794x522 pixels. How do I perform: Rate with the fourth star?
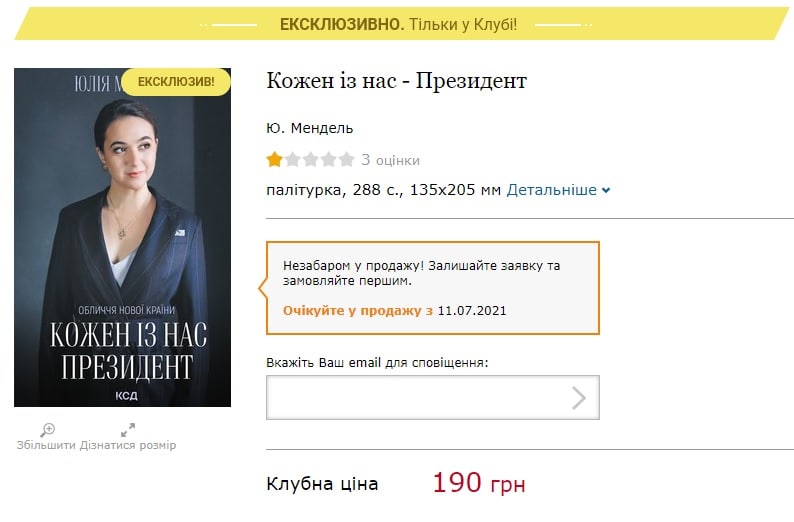click(329, 159)
